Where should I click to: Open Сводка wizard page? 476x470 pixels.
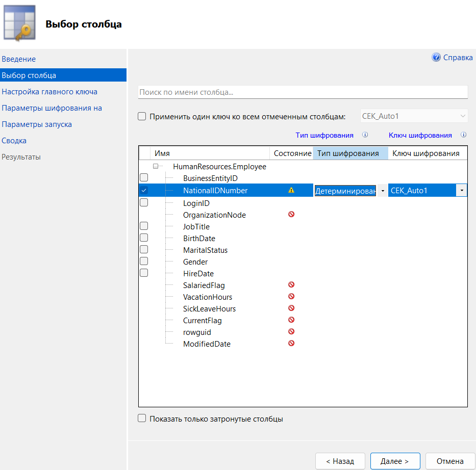[14, 141]
